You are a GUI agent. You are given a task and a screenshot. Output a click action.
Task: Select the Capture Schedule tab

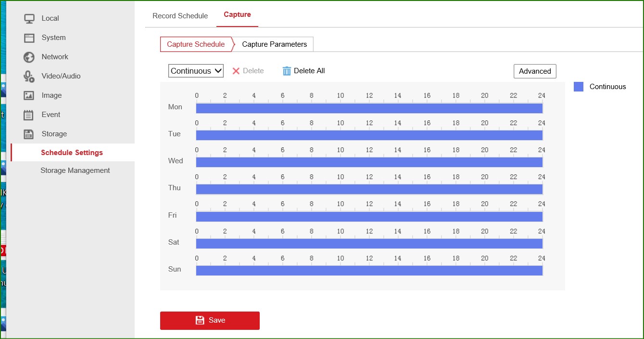coord(196,44)
